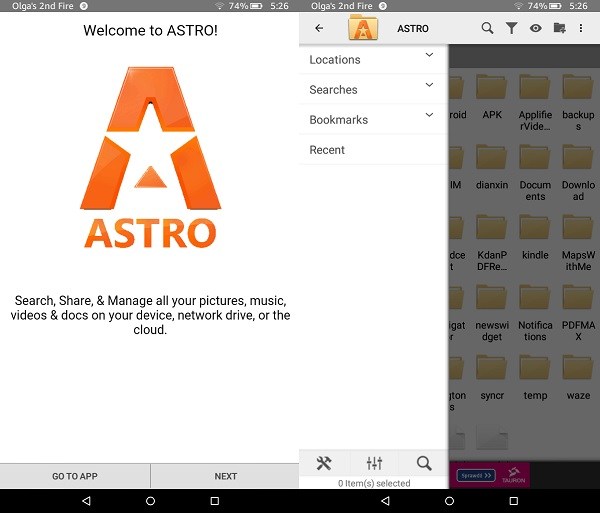The height and width of the screenshot is (513, 600).
Task: Tap Android home on file browser screen
Action: pyautogui.click(x=450, y=501)
